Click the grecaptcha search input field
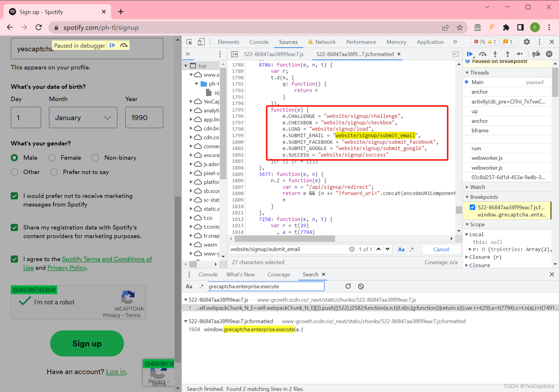The image size is (559, 392). 266,286
